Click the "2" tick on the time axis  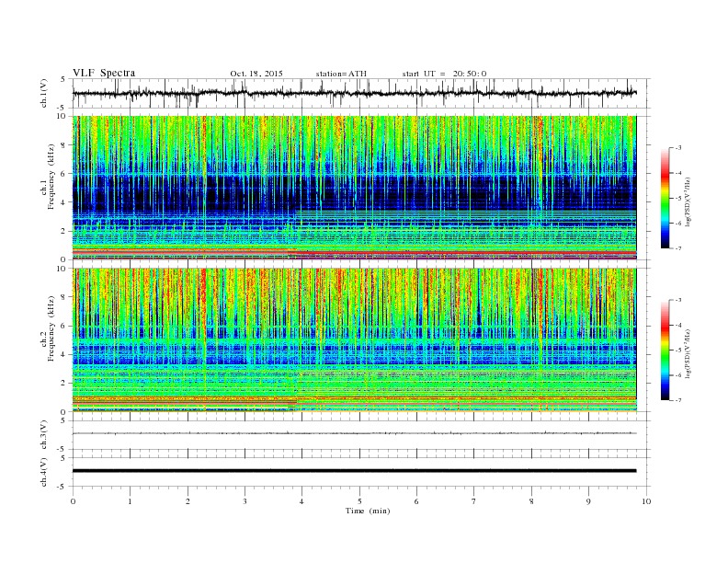[x=188, y=501]
